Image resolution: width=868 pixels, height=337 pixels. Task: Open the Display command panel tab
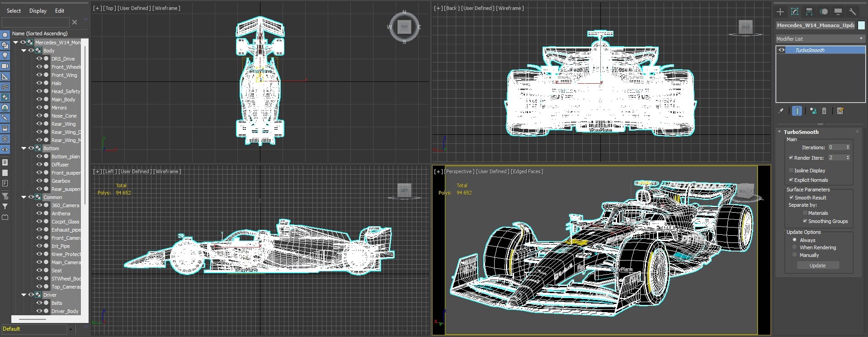pos(838,12)
